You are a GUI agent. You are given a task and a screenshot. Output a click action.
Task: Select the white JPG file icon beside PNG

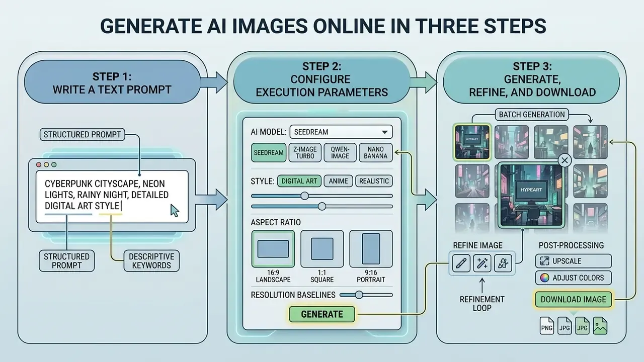(565, 325)
